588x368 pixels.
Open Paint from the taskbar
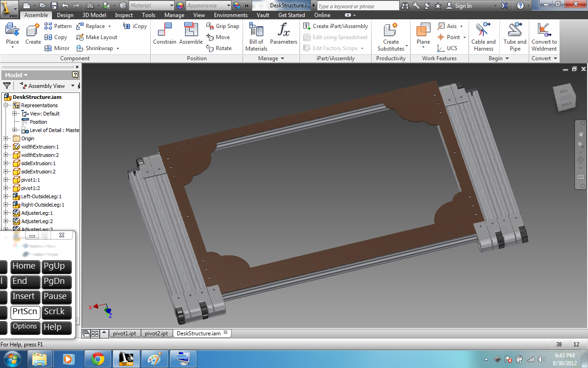(154, 359)
